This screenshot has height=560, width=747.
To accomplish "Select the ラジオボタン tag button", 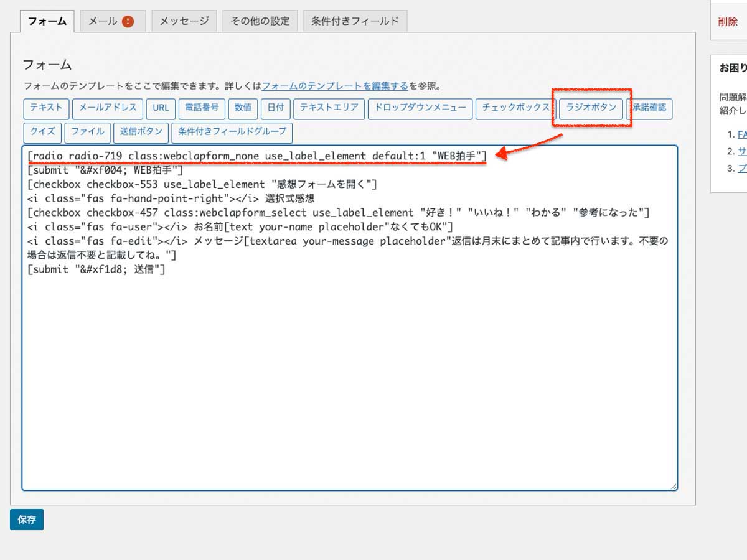I will pos(591,108).
